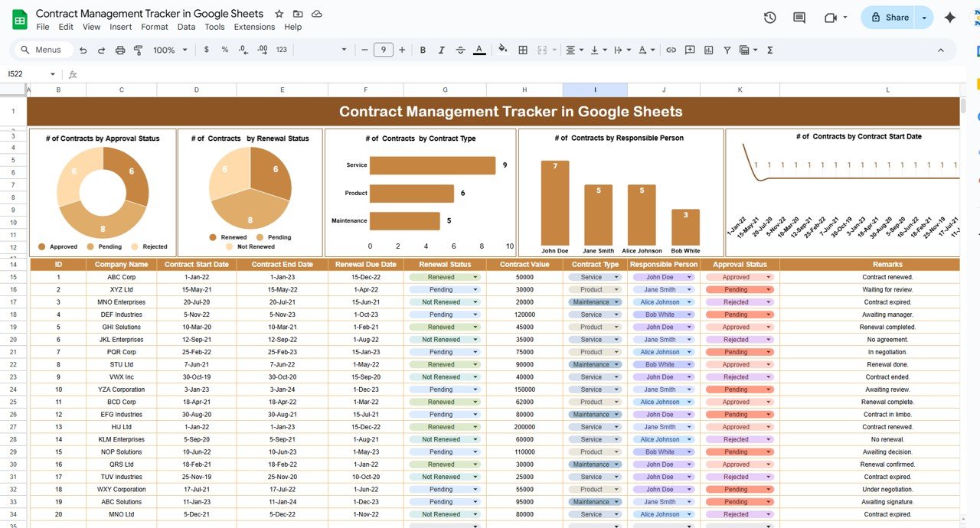Open text rotation dropdown

[x=645, y=50]
